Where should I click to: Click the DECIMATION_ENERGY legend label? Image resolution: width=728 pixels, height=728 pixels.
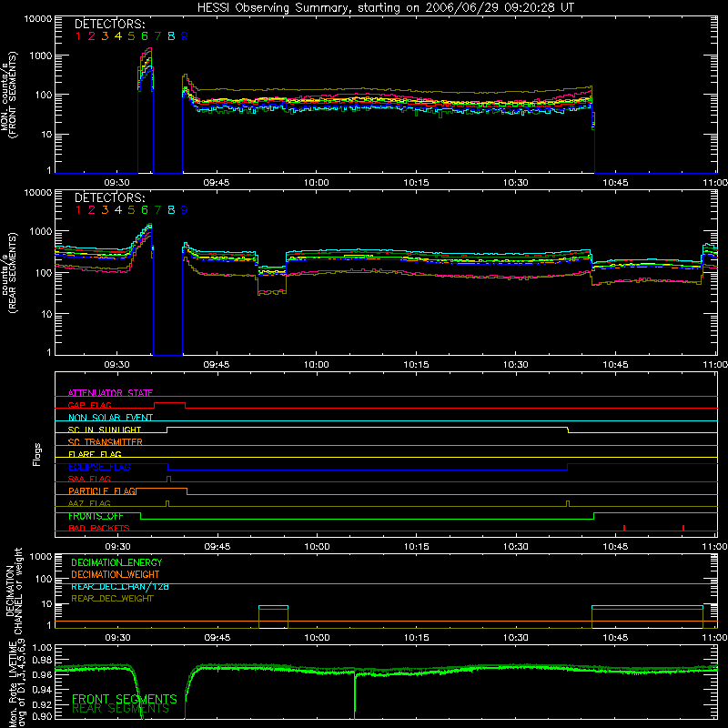116,562
